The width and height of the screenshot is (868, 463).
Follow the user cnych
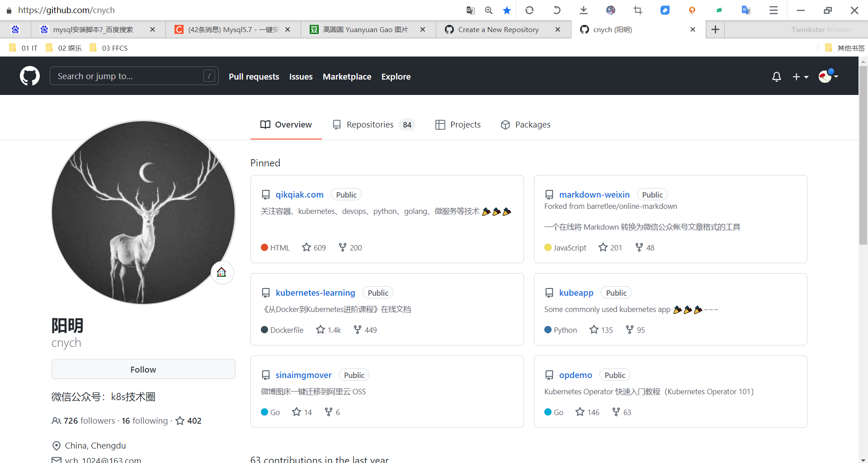point(143,369)
